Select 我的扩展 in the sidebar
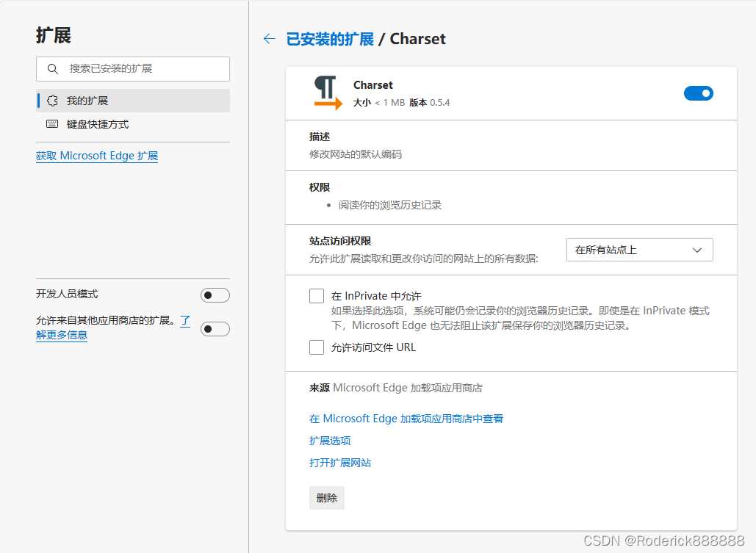Screen dimensions: 756x553 pos(133,101)
